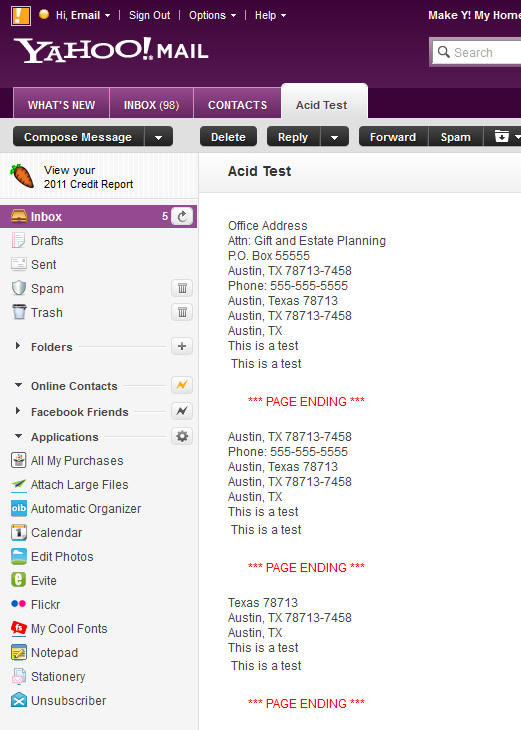Viewport: 521px width, 730px height.
Task: Click the yellow status indicator beside Hi, Email
Action: coord(44,14)
